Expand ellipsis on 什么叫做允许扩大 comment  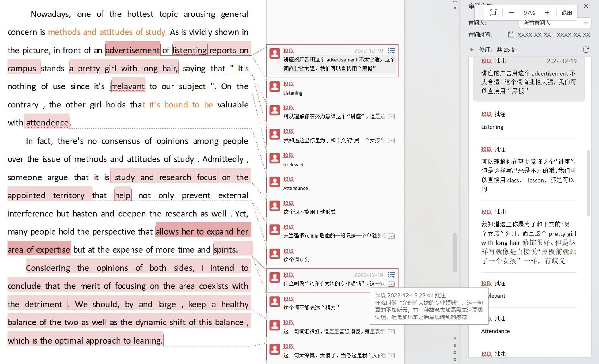[x=392, y=284]
